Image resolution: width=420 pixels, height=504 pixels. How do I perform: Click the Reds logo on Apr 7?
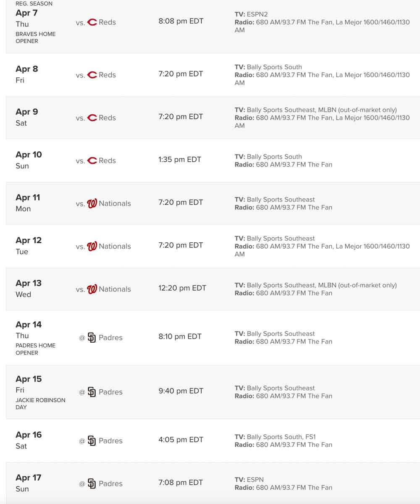coord(92,22)
